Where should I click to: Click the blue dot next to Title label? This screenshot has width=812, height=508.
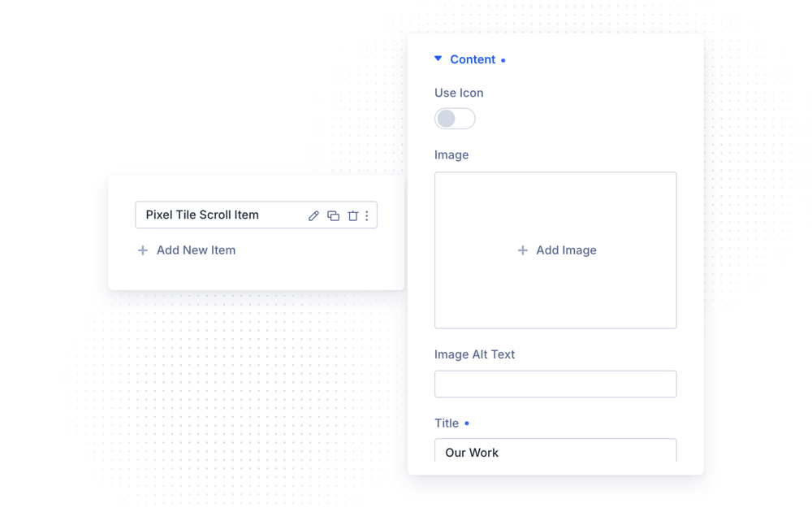[467, 423]
